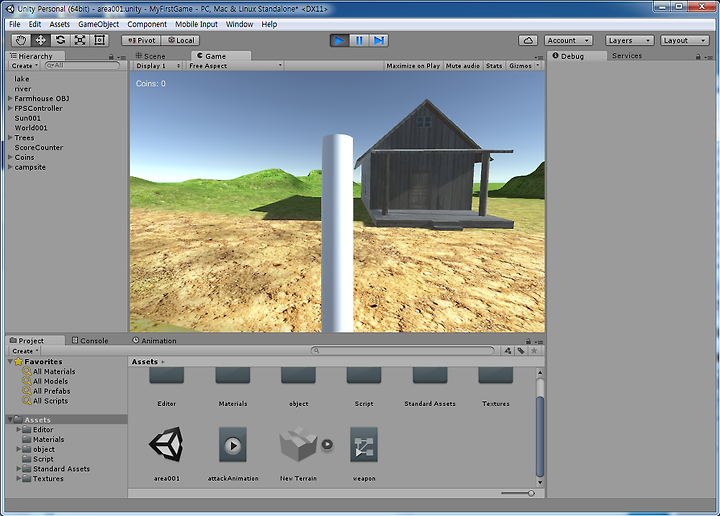The height and width of the screenshot is (516, 720).
Task: Open the Assets menu
Action: 60,24
